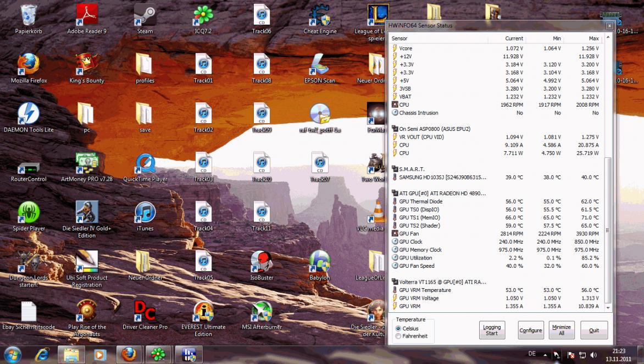Open ArtMoney PRO v7.28 shortcut
The height and width of the screenshot is (364, 644).
coord(87,167)
